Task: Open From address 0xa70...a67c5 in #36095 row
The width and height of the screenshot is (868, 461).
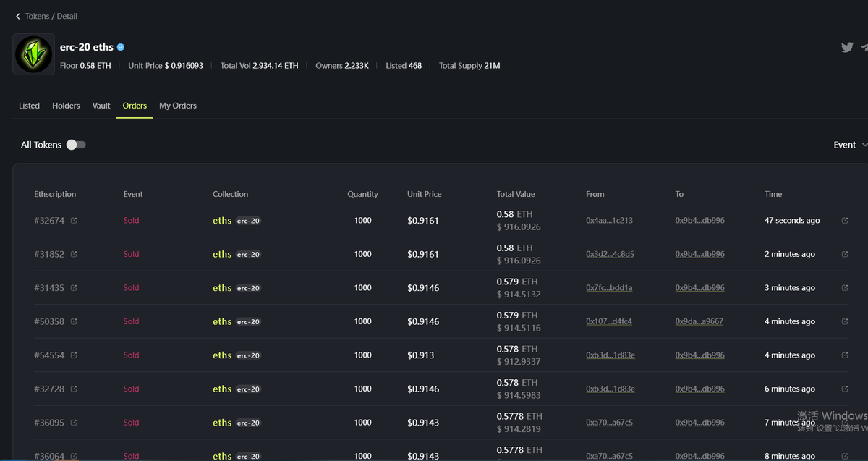Action: coord(609,423)
